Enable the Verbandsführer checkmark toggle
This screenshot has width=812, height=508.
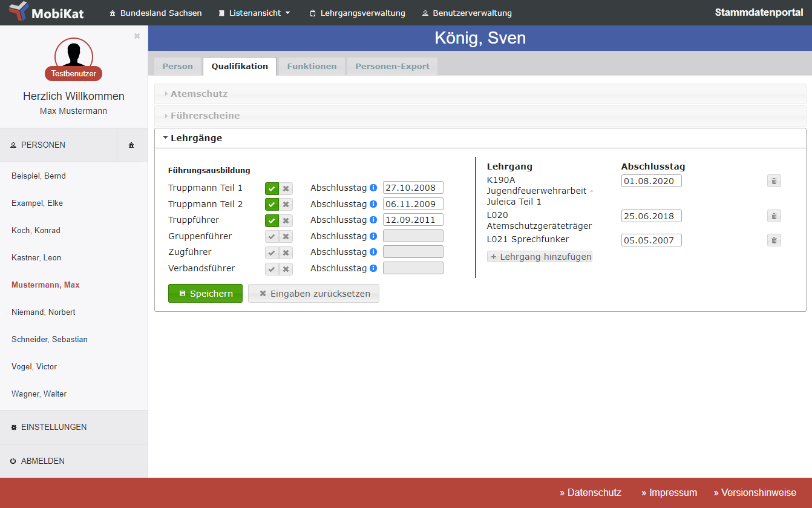click(x=272, y=269)
